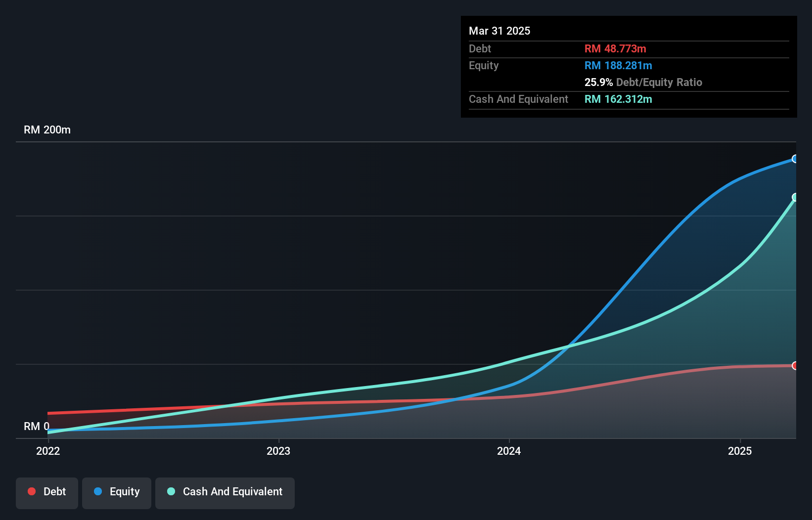The image size is (812, 520).
Task: Click the 2023 x-axis label
Action: click(278, 451)
